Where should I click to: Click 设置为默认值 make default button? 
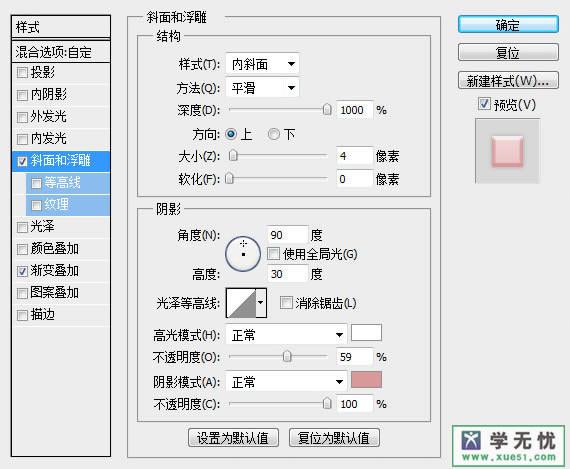click(233, 438)
